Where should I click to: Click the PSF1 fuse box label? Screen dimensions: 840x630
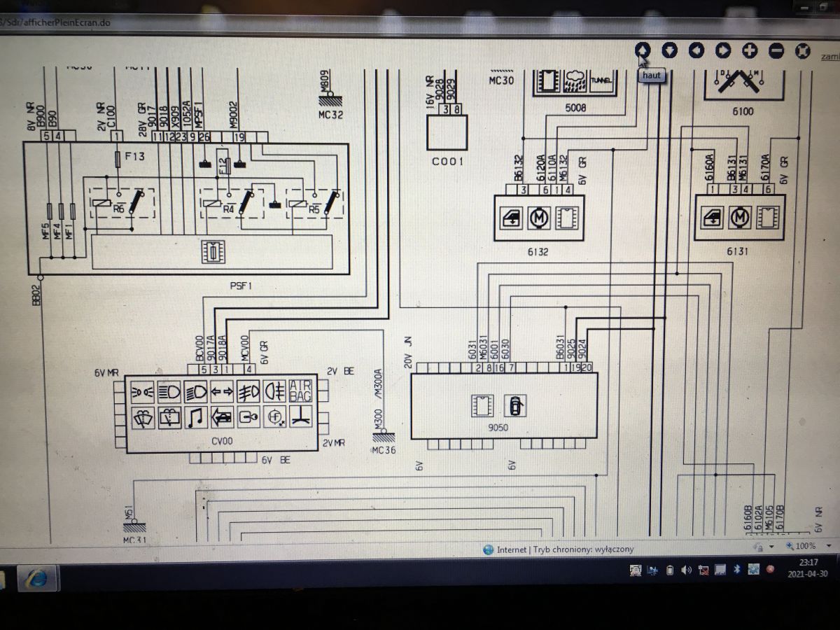pyautogui.click(x=241, y=286)
